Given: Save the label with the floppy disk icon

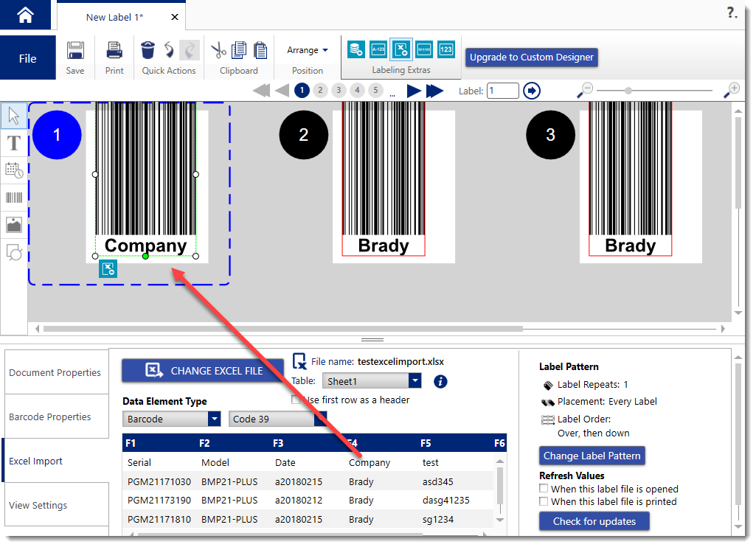Looking at the screenshot, I should (75, 50).
